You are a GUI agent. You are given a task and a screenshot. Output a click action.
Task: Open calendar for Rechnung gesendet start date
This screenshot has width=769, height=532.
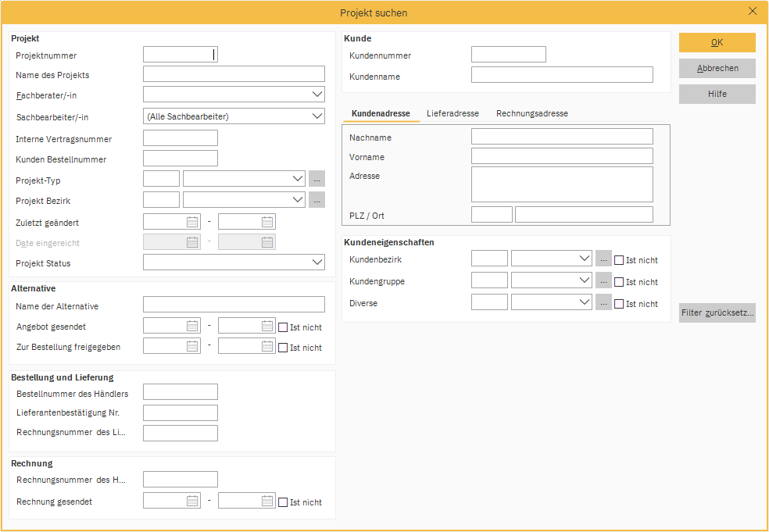pos(192,502)
